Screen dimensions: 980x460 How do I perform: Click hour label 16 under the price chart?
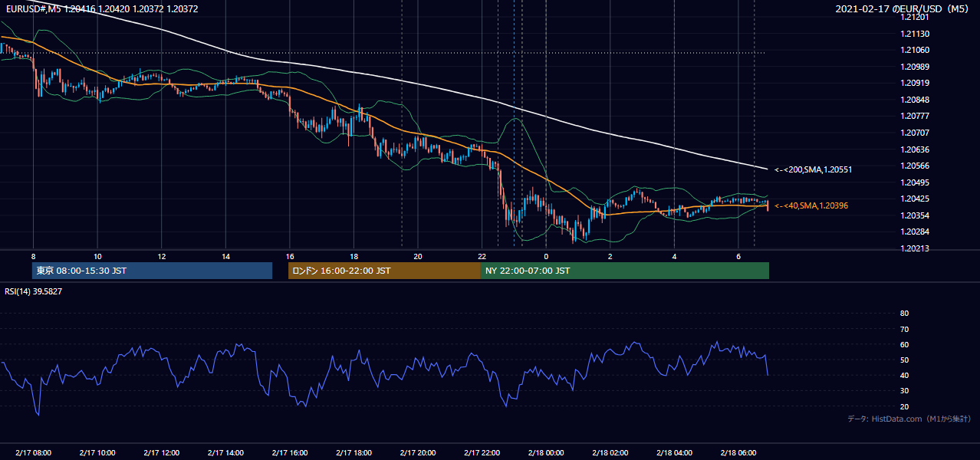[x=289, y=255]
